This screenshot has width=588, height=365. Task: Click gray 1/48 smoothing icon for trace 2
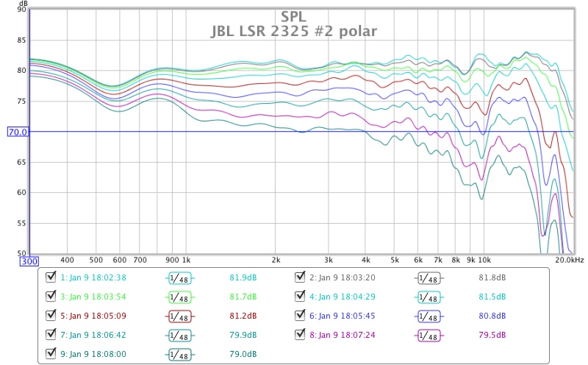pyautogui.click(x=429, y=278)
